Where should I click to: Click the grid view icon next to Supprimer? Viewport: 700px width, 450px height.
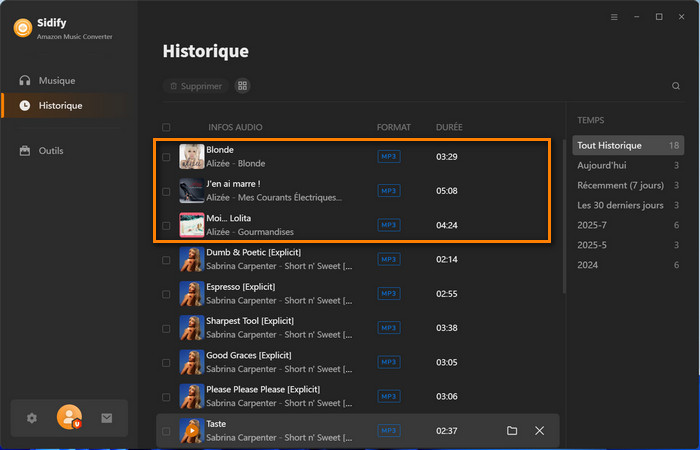pyautogui.click(x=242, y=86)
